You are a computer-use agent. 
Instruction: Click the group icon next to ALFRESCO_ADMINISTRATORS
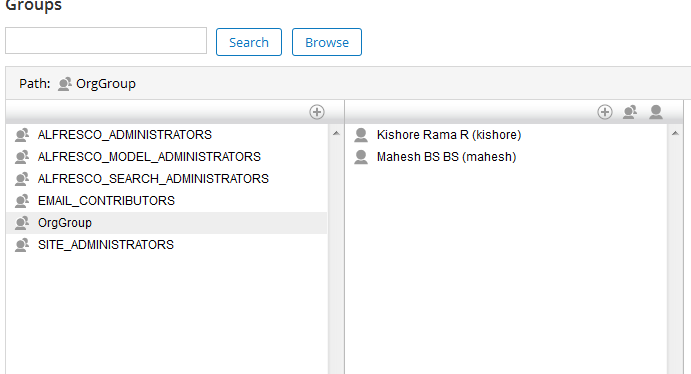[22, 135]
